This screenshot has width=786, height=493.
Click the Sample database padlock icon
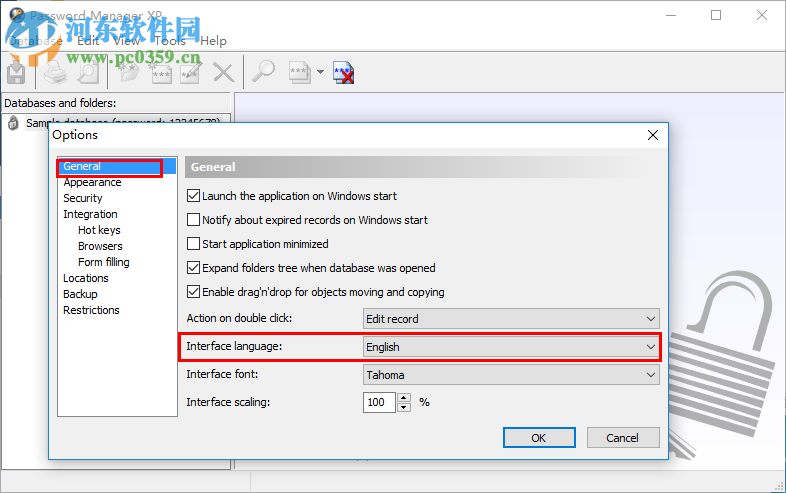[x=14, y=122]
